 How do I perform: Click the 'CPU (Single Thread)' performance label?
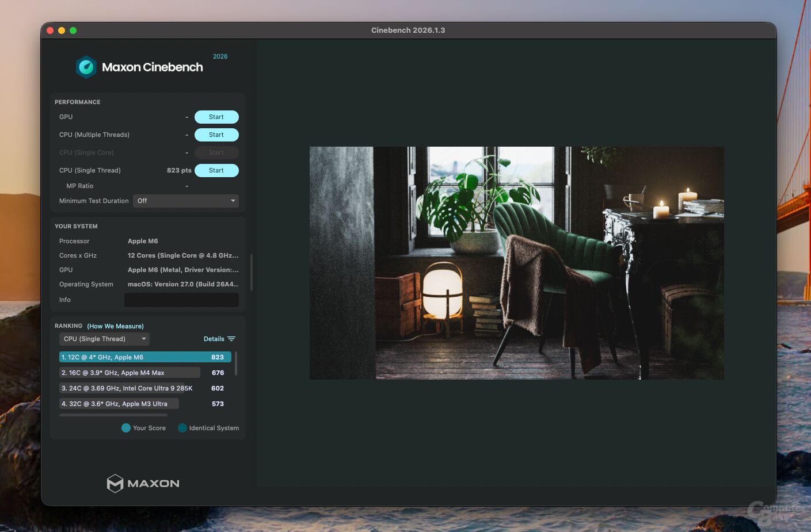[x=90, y=170]
